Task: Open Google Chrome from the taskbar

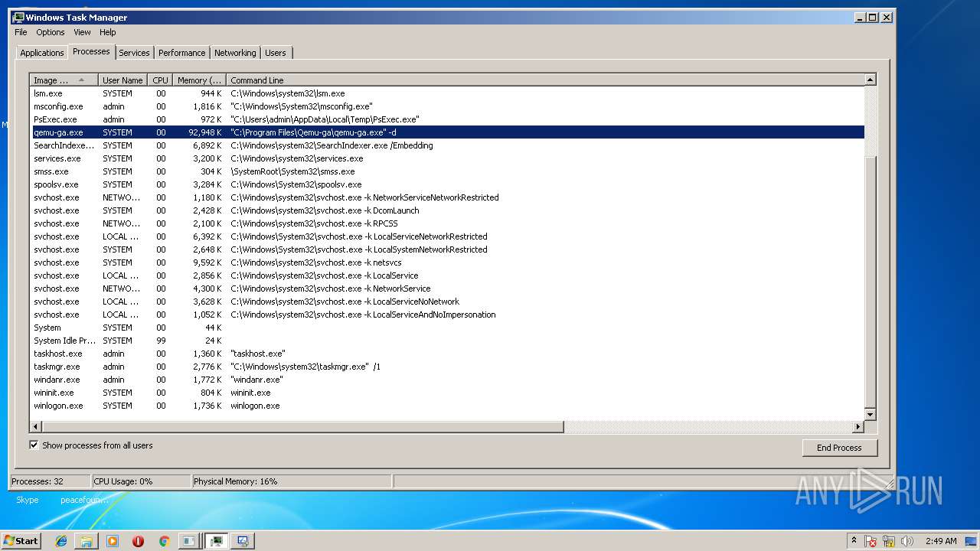Action: click(x=164, y=541)
